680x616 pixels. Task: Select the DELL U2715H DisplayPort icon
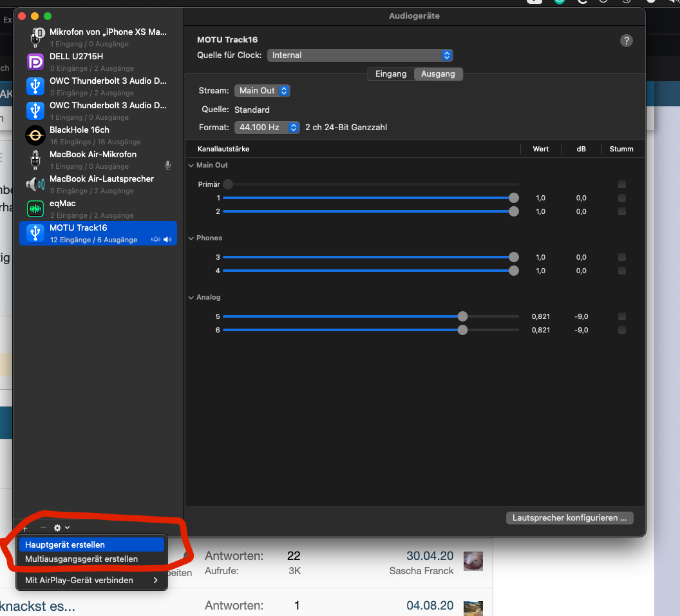[35, 62]
